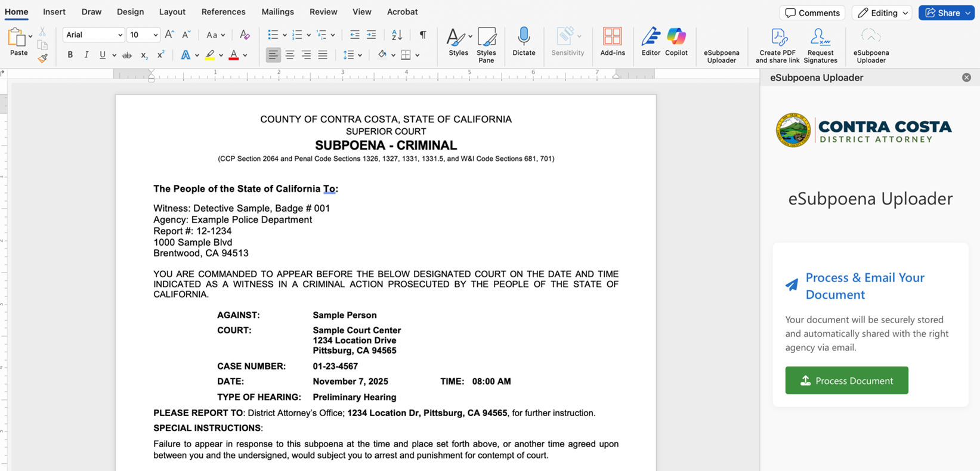
Task: Open the font size 10 dropdown
Action: 156,35
